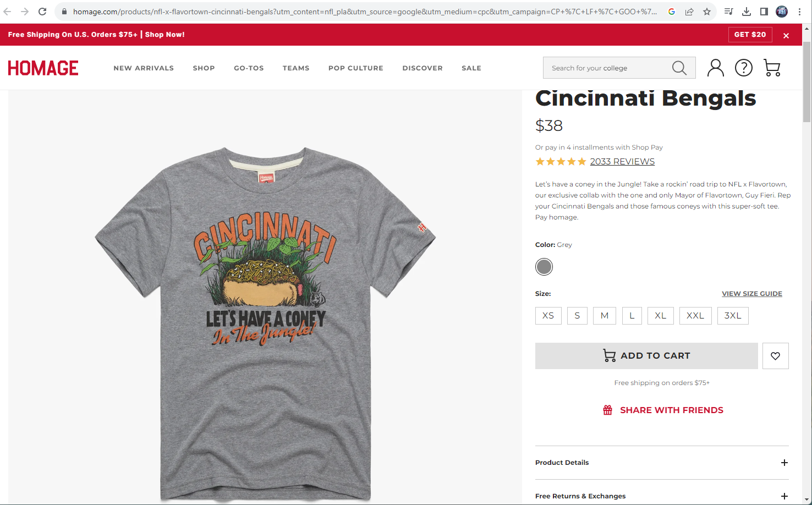Open the NEW ARRIVALS menu
Viewport: 812px width, 505px height.
(x=144, y=68)
